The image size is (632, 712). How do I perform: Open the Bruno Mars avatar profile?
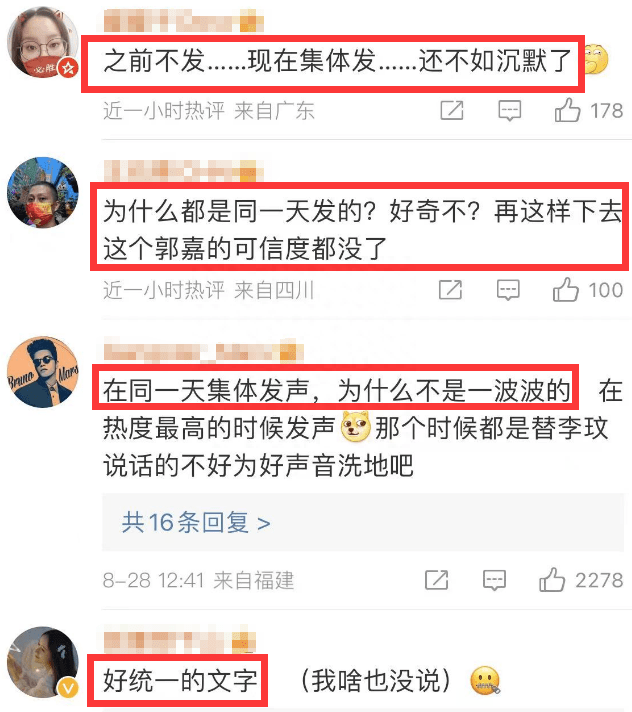coord(43,372)
